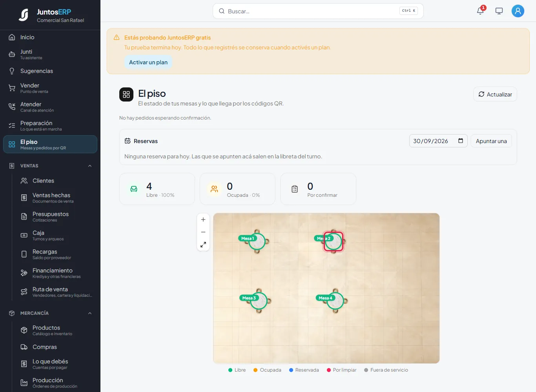Click the Reservas calendar-clock icon

(x=128, y=141)
